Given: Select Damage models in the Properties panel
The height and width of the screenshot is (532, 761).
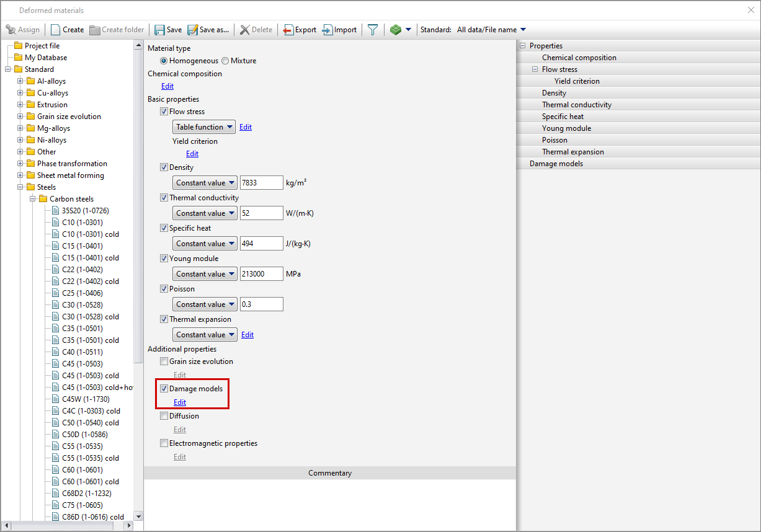Looking at the screenshot, I should (556, 164).
